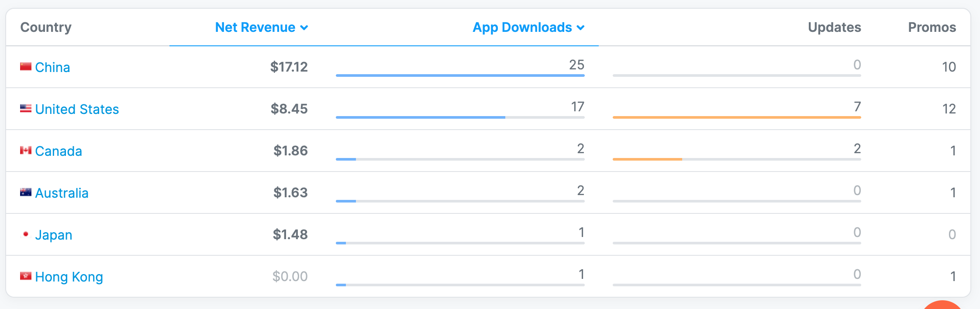
Task: Click the China app downloads progress bar
Action: (460, 76)
